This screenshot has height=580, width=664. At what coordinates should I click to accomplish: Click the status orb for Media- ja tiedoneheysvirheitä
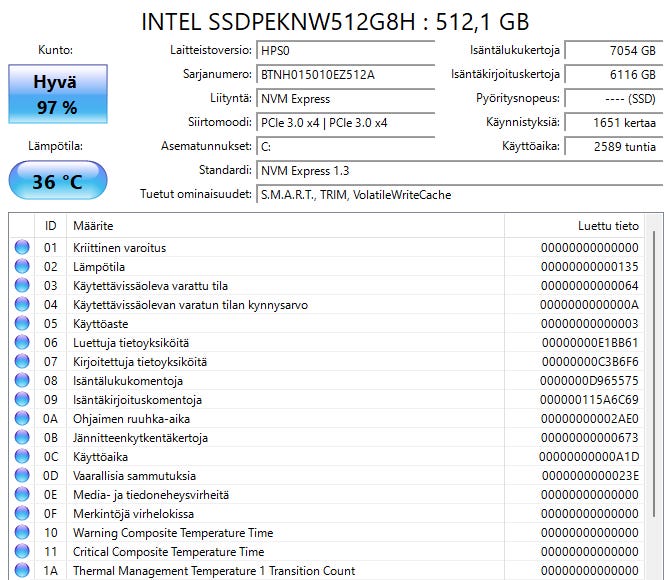pos(22,494)
